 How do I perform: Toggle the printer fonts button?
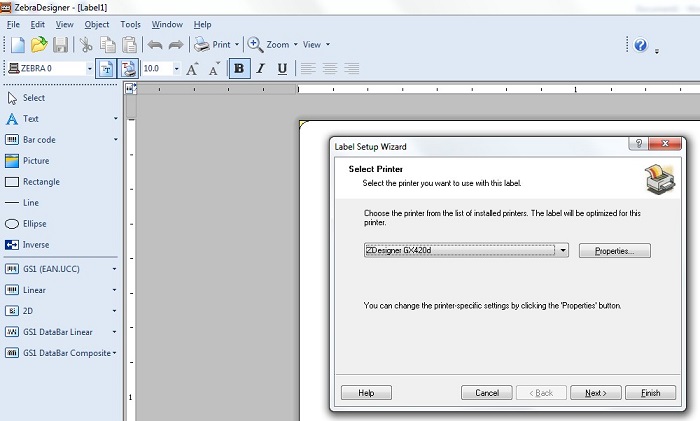(x=128, y=68)
